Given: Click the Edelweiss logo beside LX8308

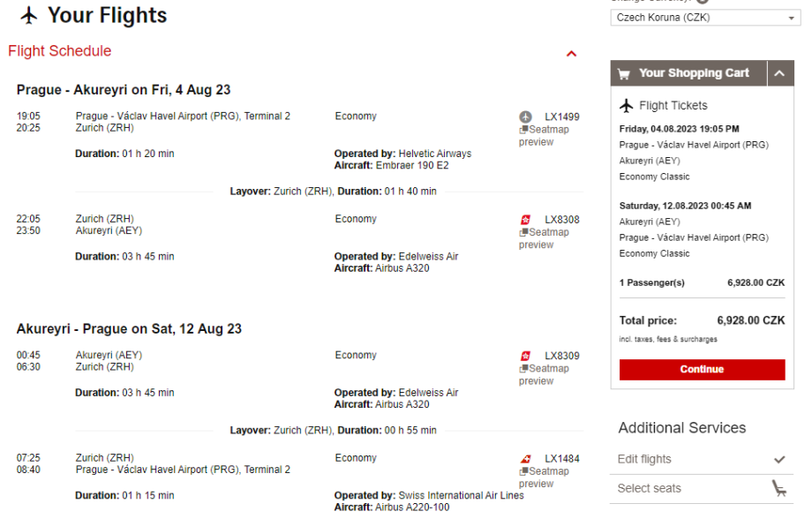Looking at the screenshot, I should [526, 220].
